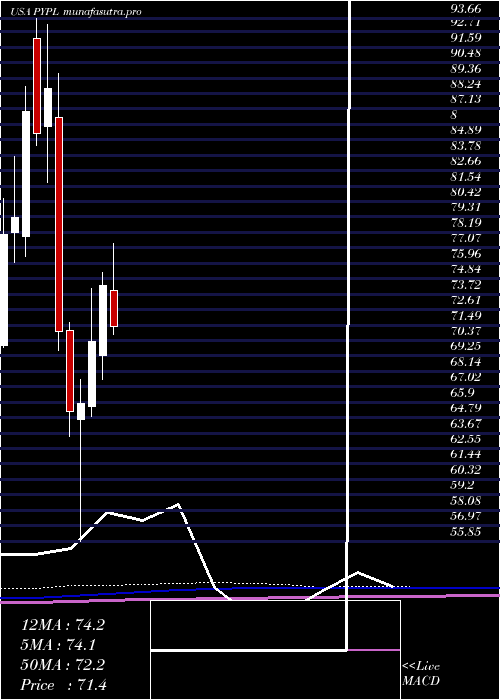Click the white candlestick with long wick to 55.85
The image size is (500, 700).
pyautogui.click(x=81, y=411)
